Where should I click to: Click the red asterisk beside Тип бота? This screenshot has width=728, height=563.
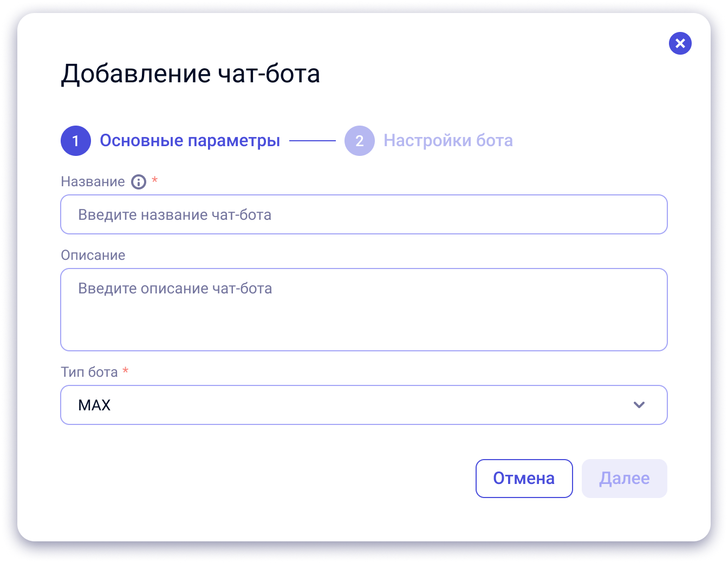point(126,371)
